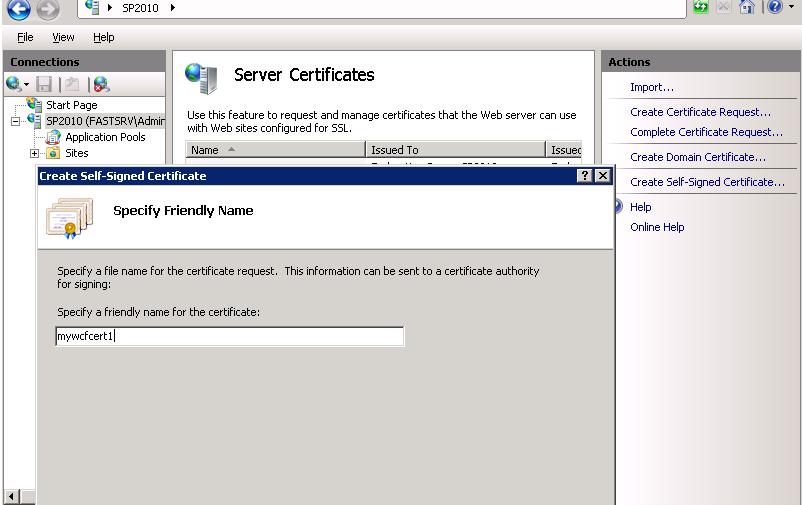
Task: Open the Create Connection dropdown arrow
Action: click(26, 85)
